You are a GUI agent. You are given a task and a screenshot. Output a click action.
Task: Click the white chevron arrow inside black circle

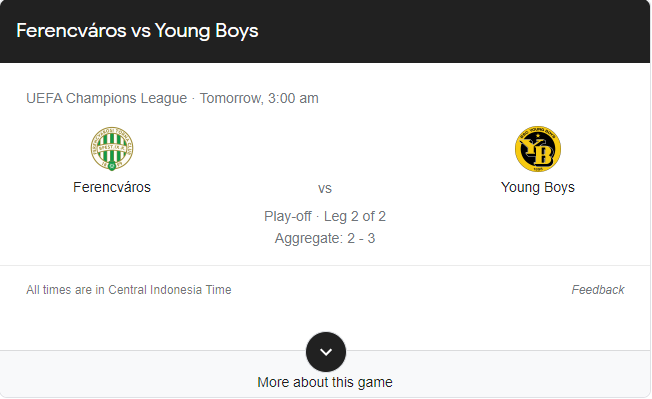[x=326, y=352]
